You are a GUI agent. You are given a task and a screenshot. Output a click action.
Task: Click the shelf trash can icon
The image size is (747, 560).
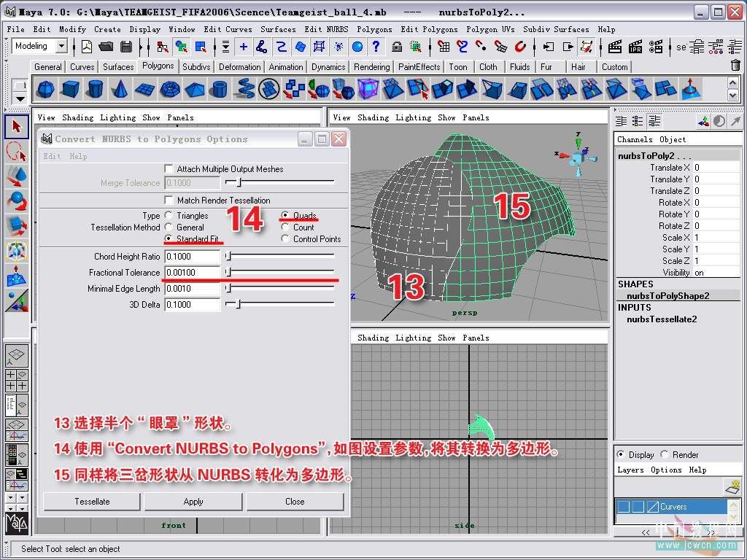[x=735, y=65]
